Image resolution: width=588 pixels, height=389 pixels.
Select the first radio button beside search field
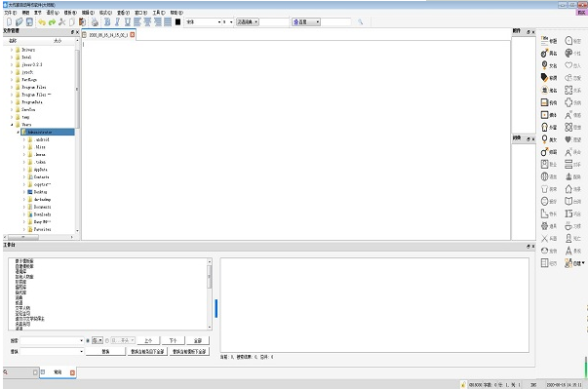(x=88, y=340)
